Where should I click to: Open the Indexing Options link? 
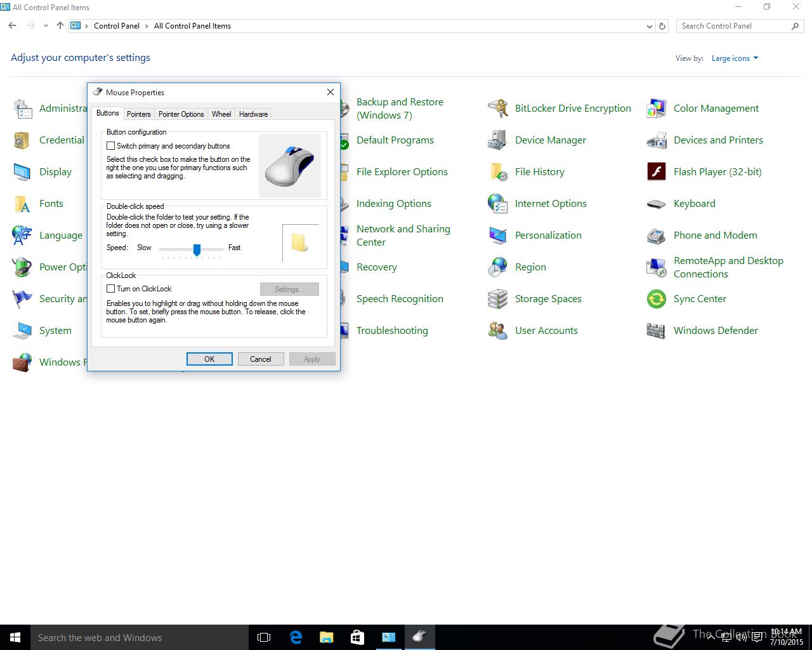(394, 204)
